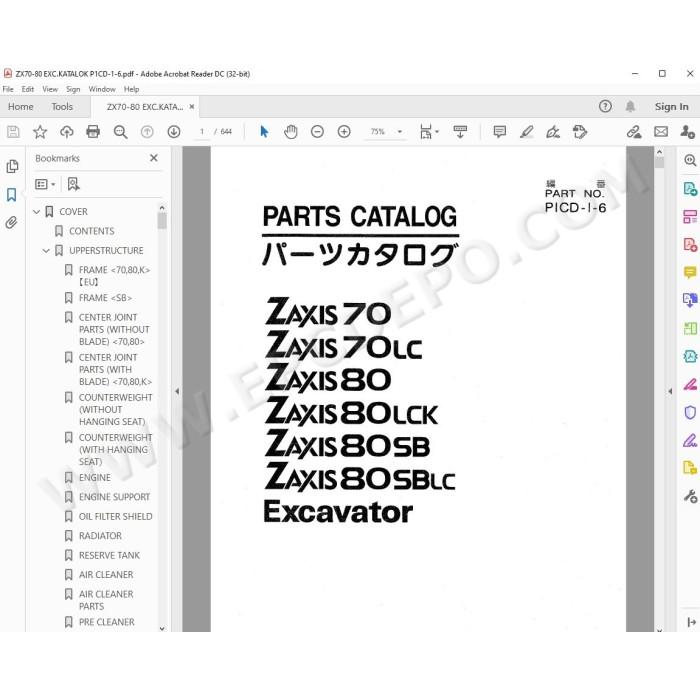Click the page number input field

[202, 132]
